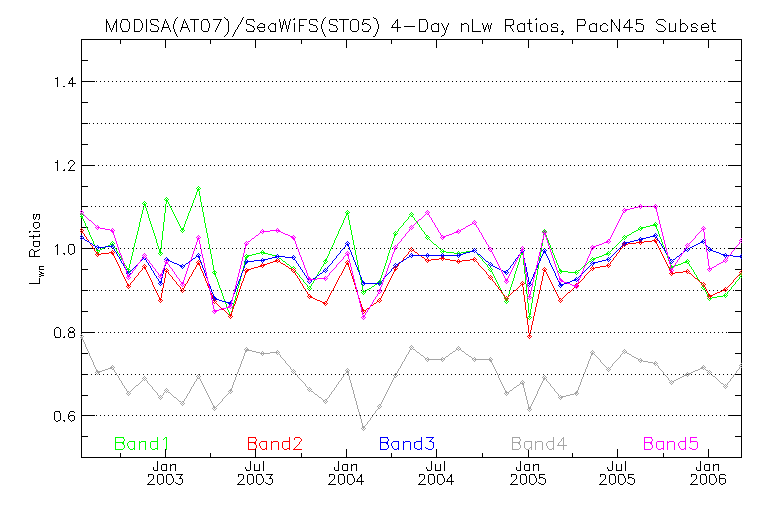This screenshot has height=512, width=768.
Task: Select the green Band1 legend label
Action: [x=142, y=444]
